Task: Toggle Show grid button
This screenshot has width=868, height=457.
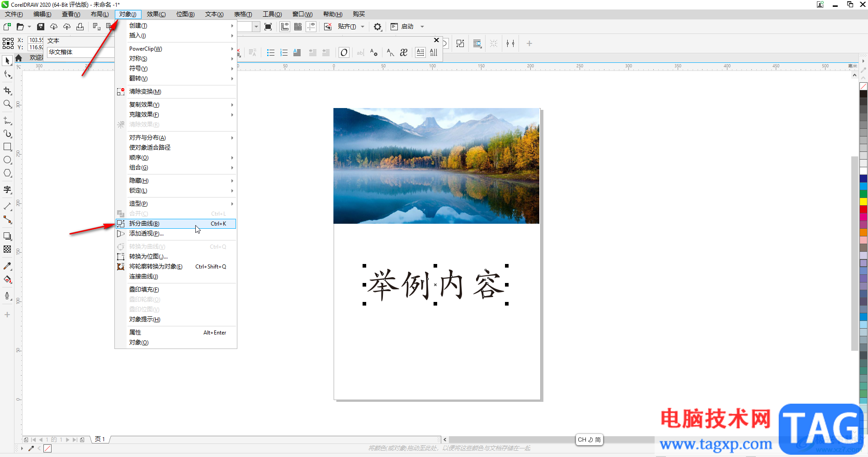Action: pyautogui.click(x=298, y=27)
